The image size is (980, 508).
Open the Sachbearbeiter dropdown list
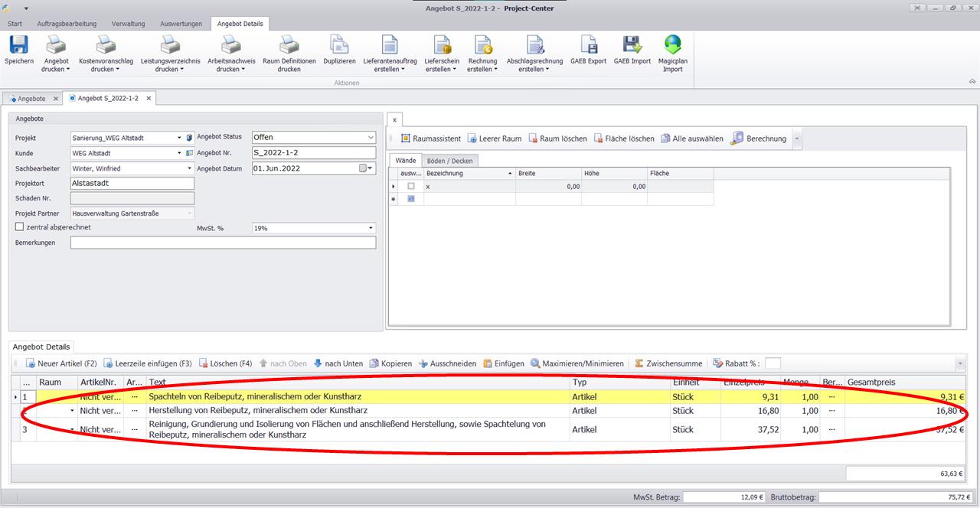(x=189, y=168)
